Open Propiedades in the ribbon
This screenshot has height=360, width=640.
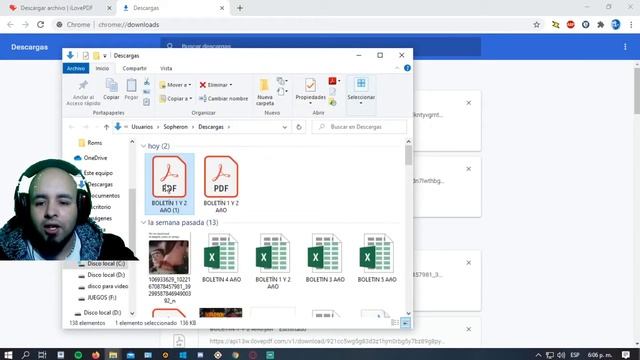pyautogui.click(x=310, y=91)
